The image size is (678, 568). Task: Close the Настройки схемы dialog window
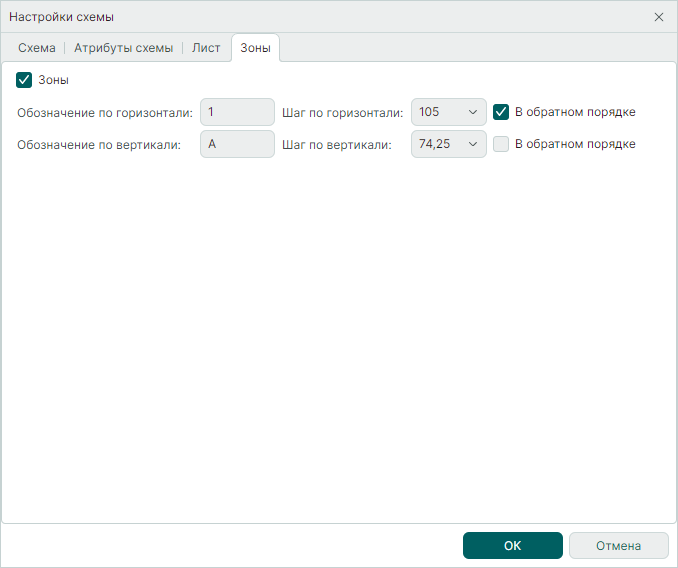pos(658,17)
